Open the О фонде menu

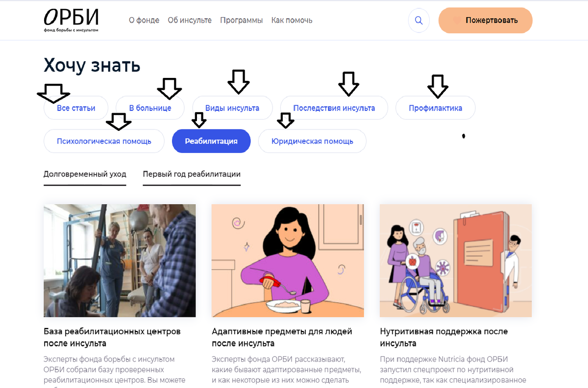coord(144,20)
